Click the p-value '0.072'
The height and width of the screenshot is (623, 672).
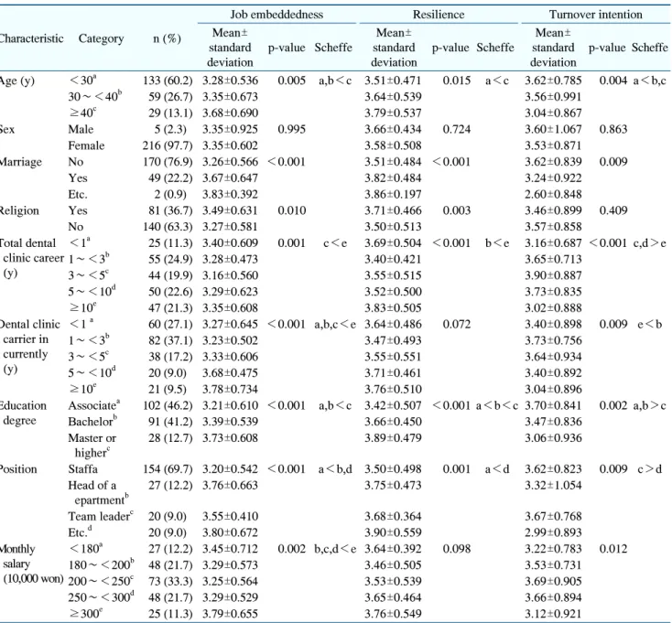(x=457, y=325)
